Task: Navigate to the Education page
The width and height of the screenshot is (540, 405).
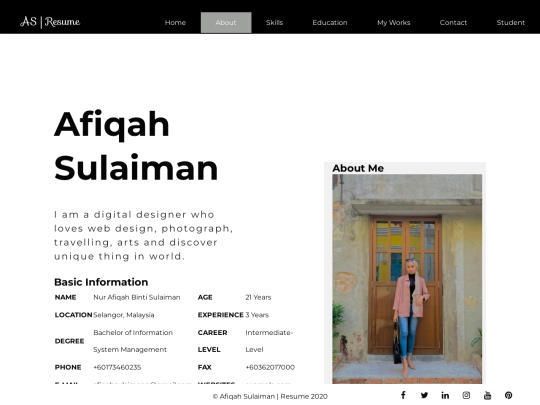Action: (330, 23)
